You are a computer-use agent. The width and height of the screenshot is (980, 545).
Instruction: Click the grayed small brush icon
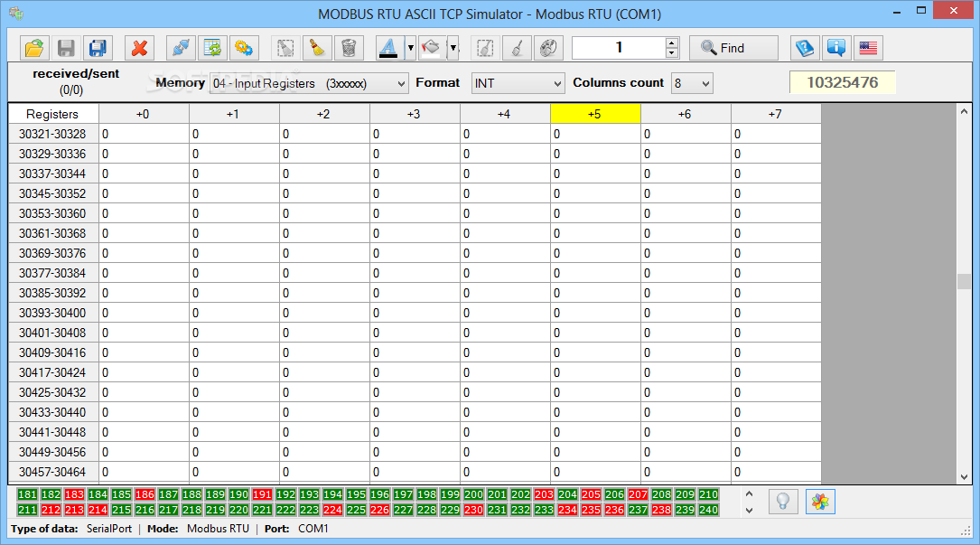[x=517, y=48]
